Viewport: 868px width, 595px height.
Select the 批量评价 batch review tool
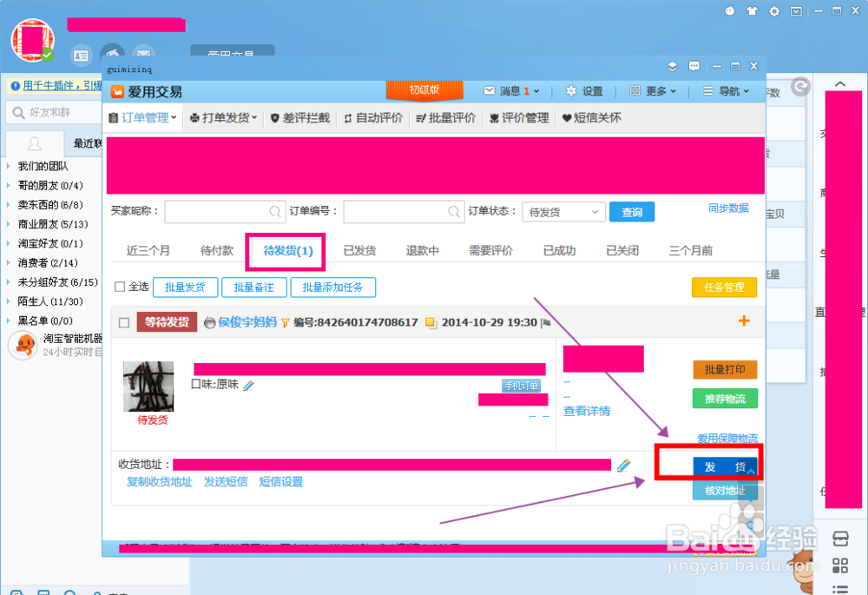pos(448,117)
